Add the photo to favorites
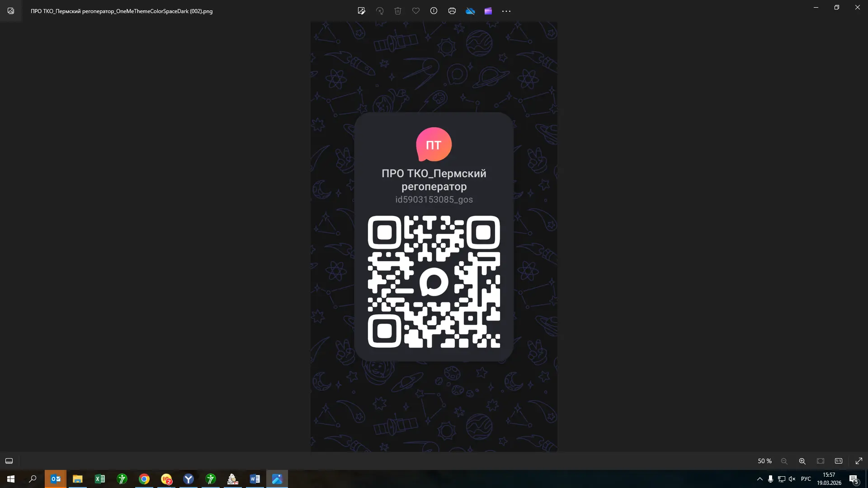The image size is (868, 488). click(416, 11)
